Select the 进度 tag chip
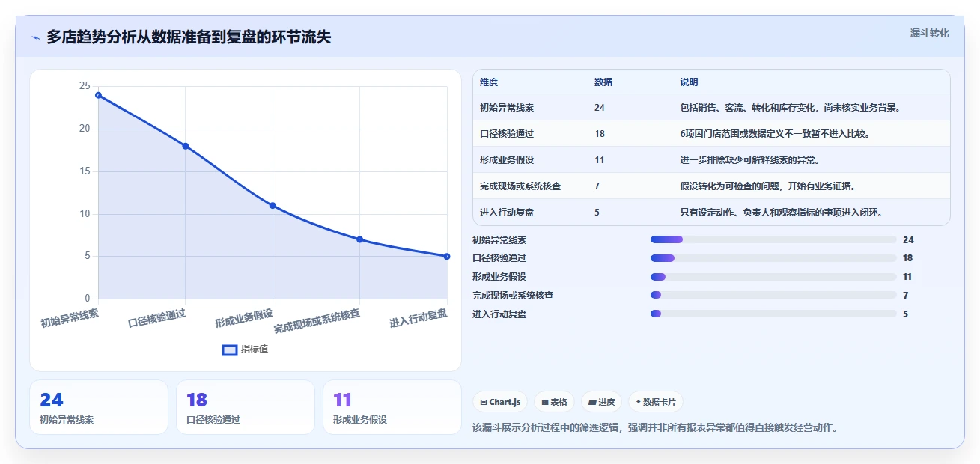The height and width of the screenshot is (464, 980). tap(601, 402)
